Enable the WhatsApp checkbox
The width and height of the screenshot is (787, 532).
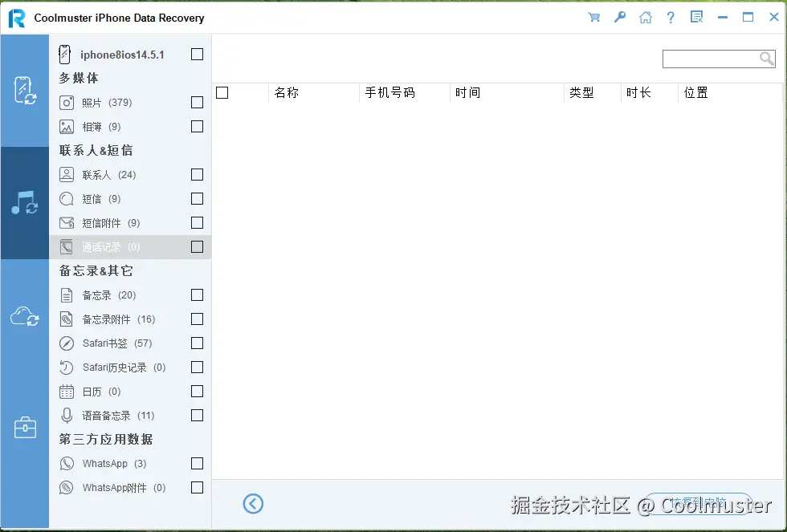pos(196,463)
